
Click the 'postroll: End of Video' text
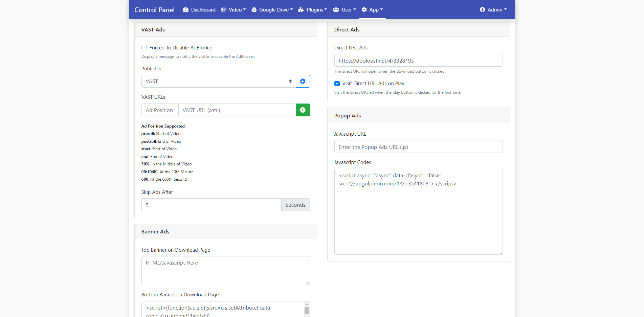[x=161, y=141]
